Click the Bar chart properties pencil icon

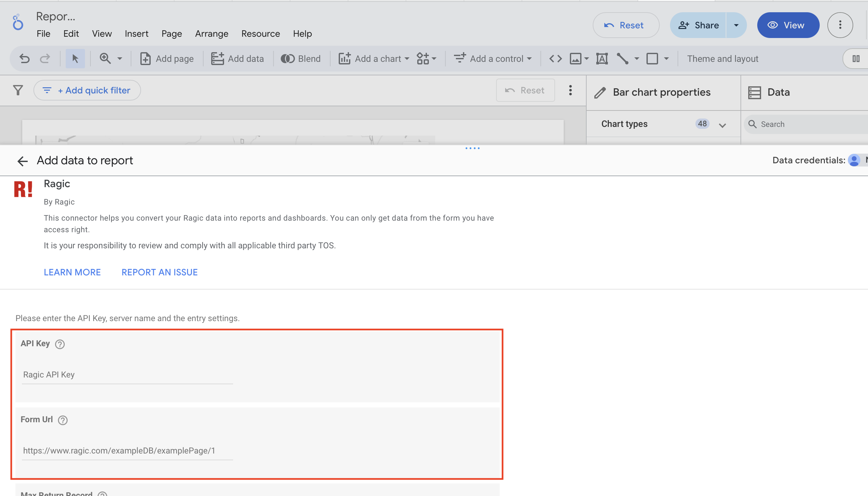coord(600,92)
